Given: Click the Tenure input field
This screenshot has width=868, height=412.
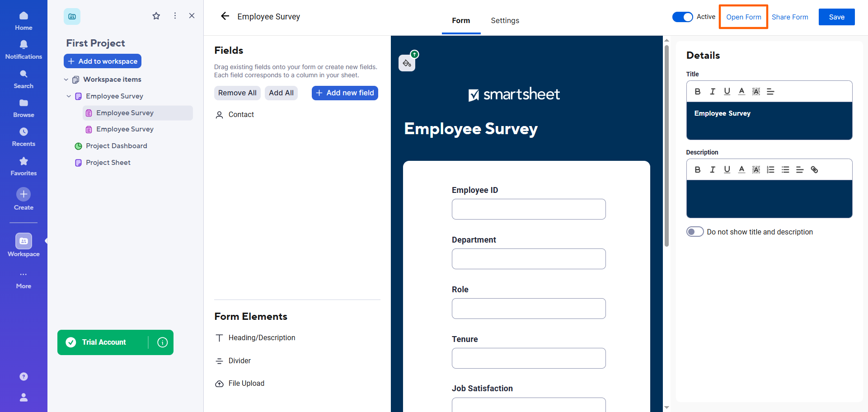Looking at the screenshot, I should (529, 358).
